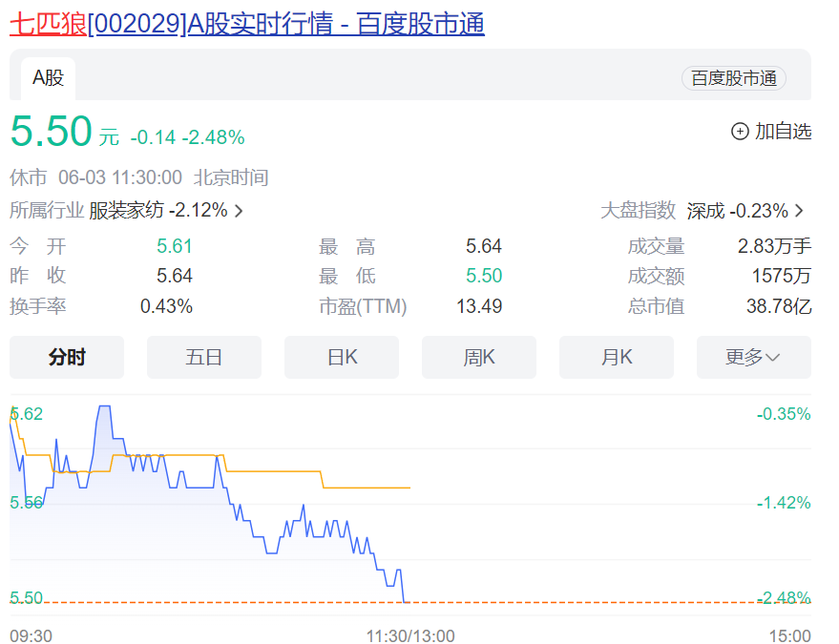The width and height of the screenshot is (839, 644).
Task: Switch to the 日K chart tab
Action: (x=342, y=358)
